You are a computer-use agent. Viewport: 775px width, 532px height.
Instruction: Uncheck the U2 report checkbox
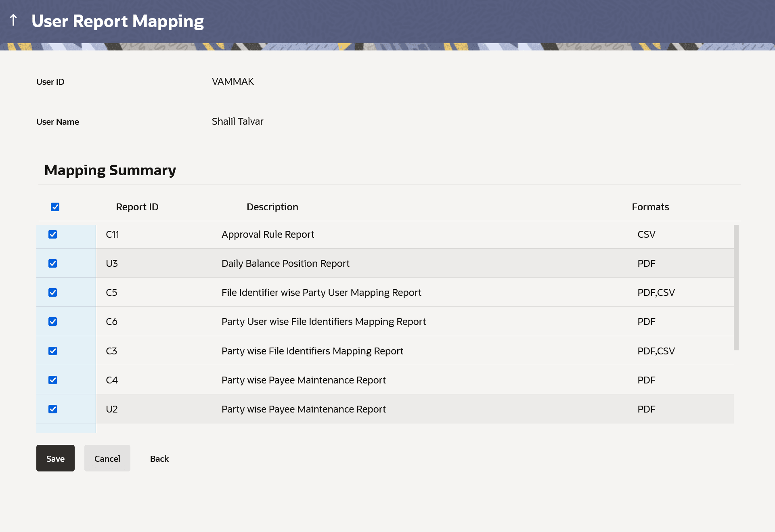pos(53,409)
